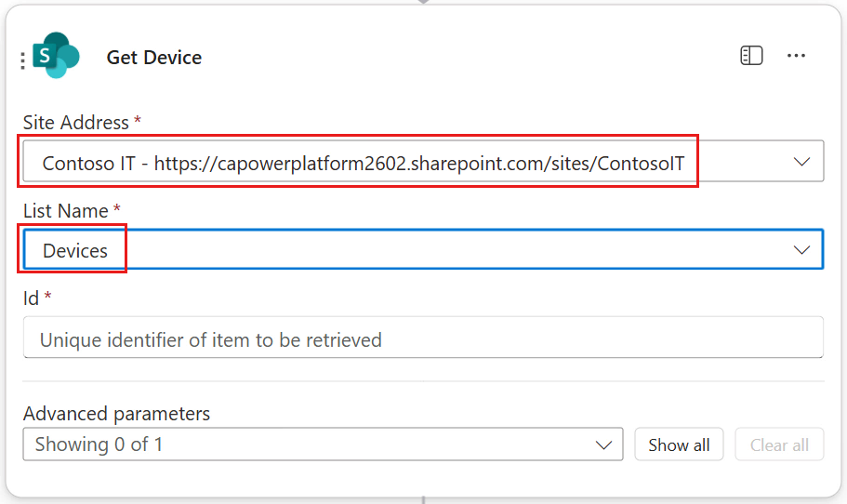Click the Site Address label
This screenshot has width=847, height=504.
pos(75,123)
